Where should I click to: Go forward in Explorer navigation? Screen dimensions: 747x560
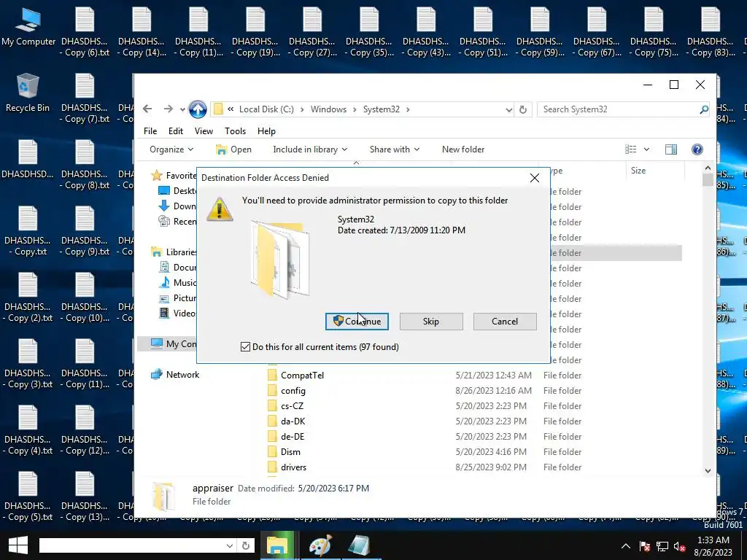(169, 109)
